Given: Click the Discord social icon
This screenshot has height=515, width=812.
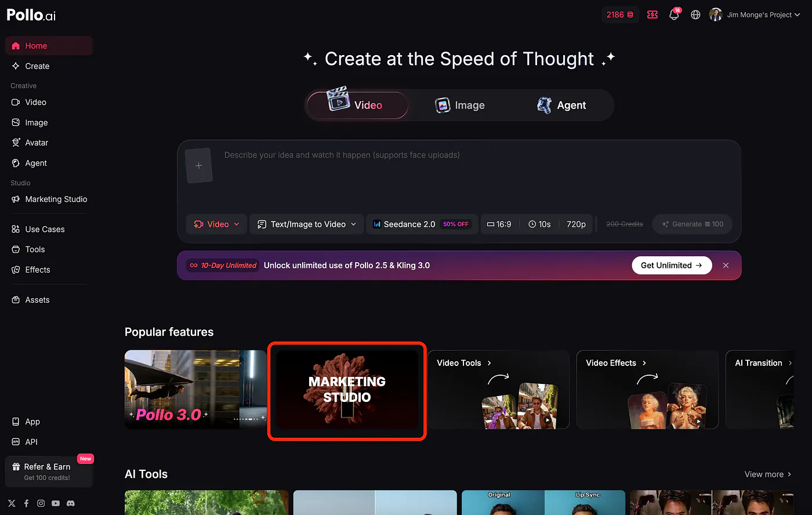Looking at the screenshot, I should [x=70, y=503].
